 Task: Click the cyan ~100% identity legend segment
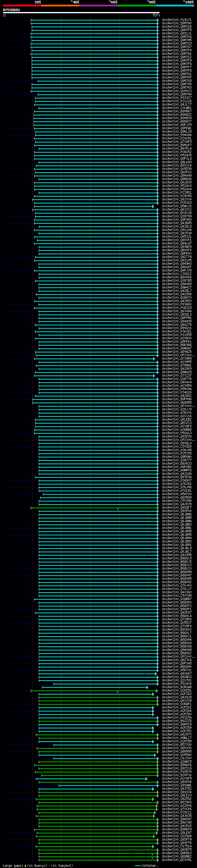point(175,6)
